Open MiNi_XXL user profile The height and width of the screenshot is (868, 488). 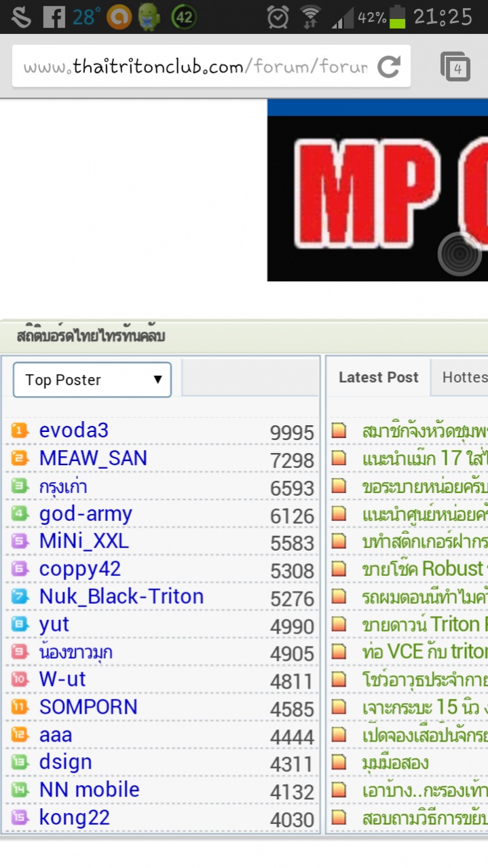[x=84, y=541]
